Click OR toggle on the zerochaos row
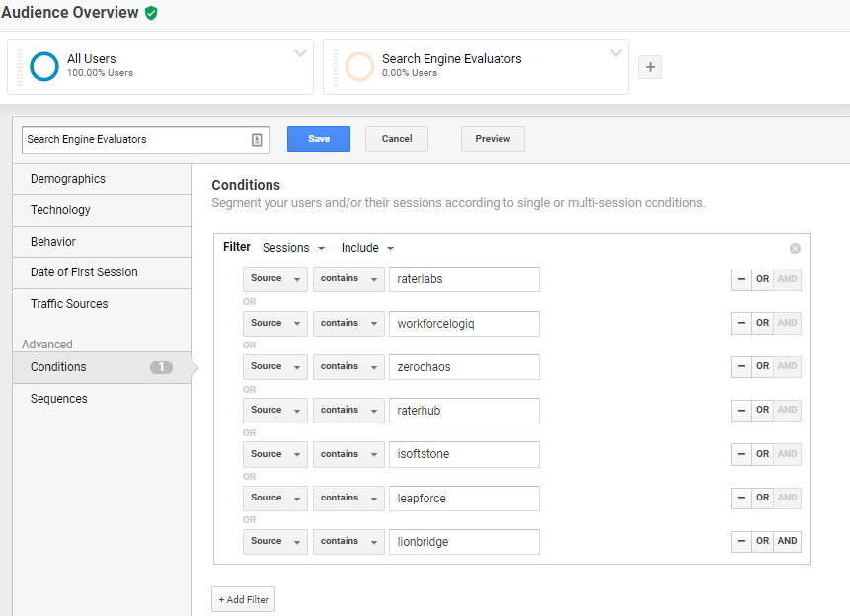 point(762,366)
